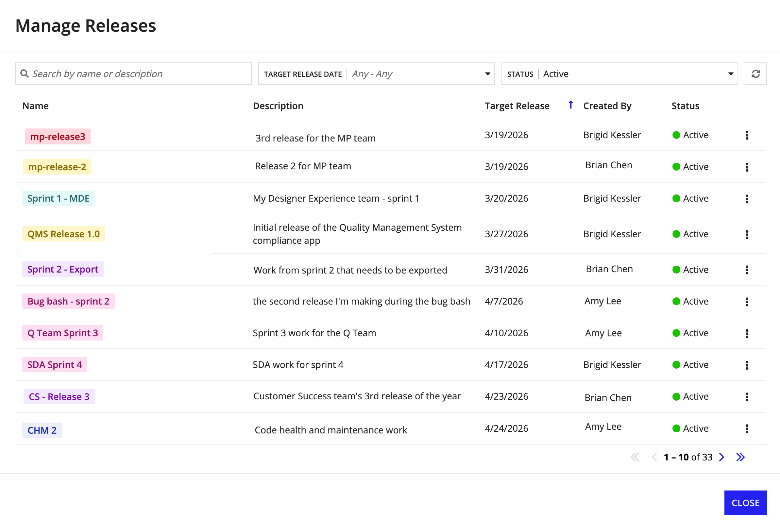Click the Active status in the CHM 2 row
780x532 pixels.
click(x=690, y=428)
